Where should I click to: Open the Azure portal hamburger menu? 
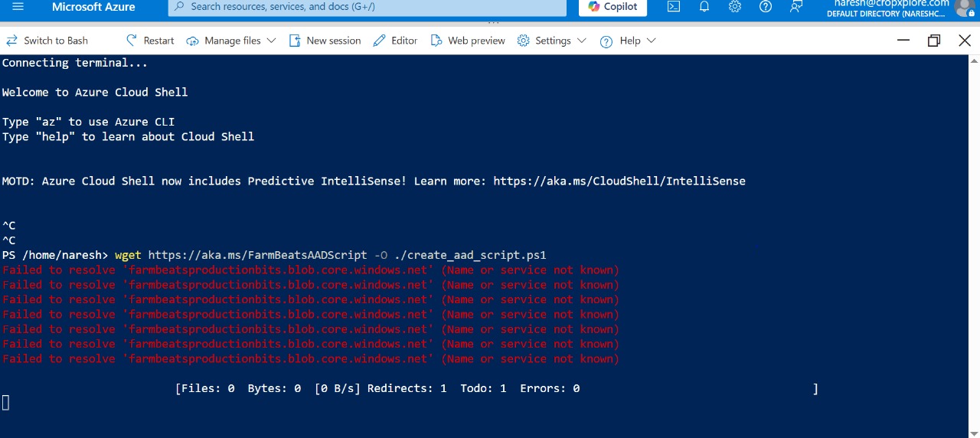coord(18,6)
